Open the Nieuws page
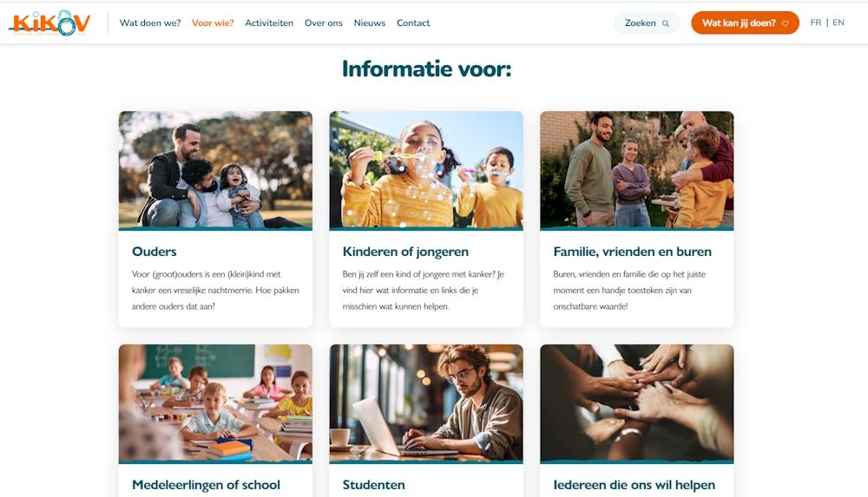This screenshot has width=868, height=497. [x=369, y=23]
